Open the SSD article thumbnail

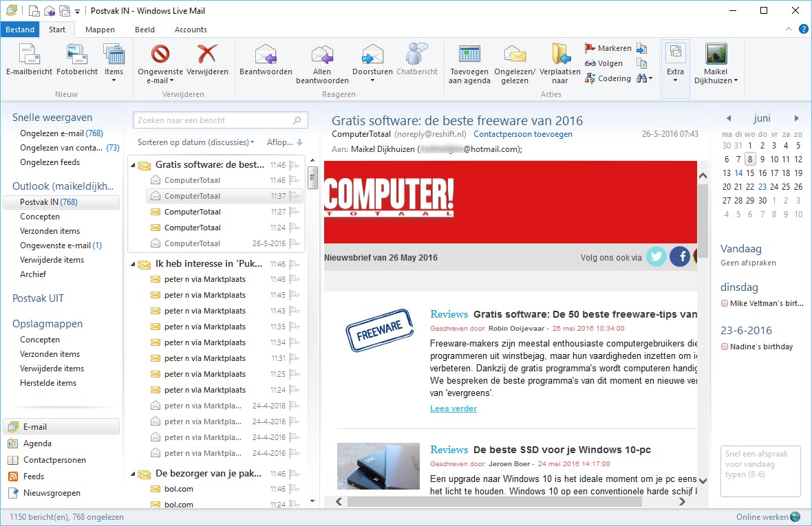tap(378, 465)
